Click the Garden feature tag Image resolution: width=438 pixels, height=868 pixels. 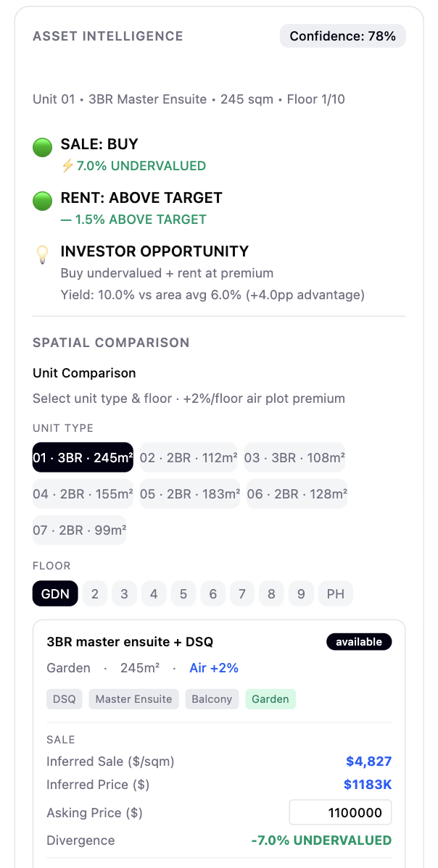click(270, 699)
